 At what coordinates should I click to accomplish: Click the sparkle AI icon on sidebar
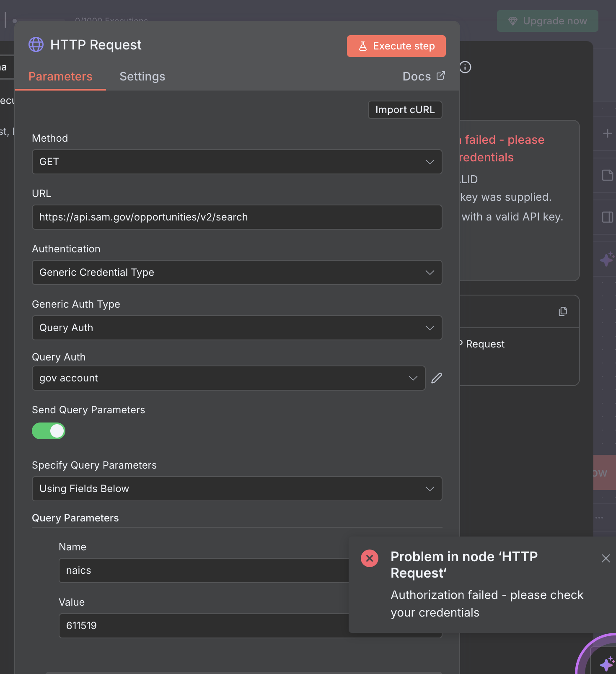[607, 259]
